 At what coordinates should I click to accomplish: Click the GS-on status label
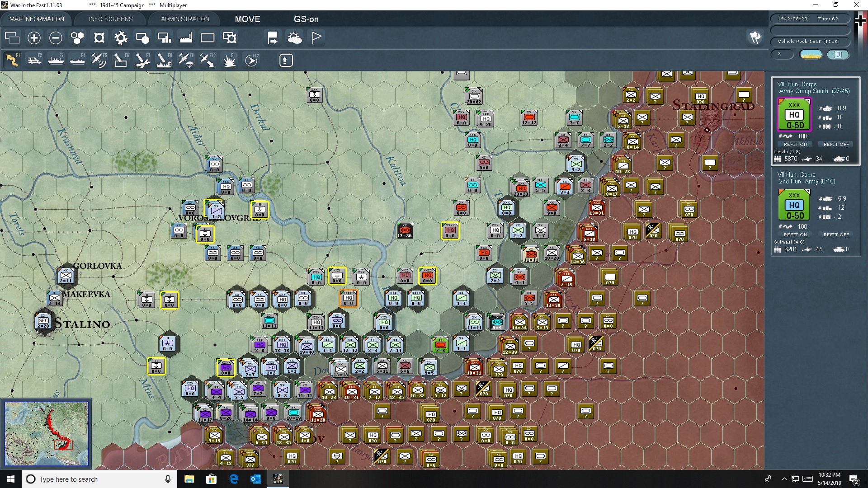tap(306, 19)
